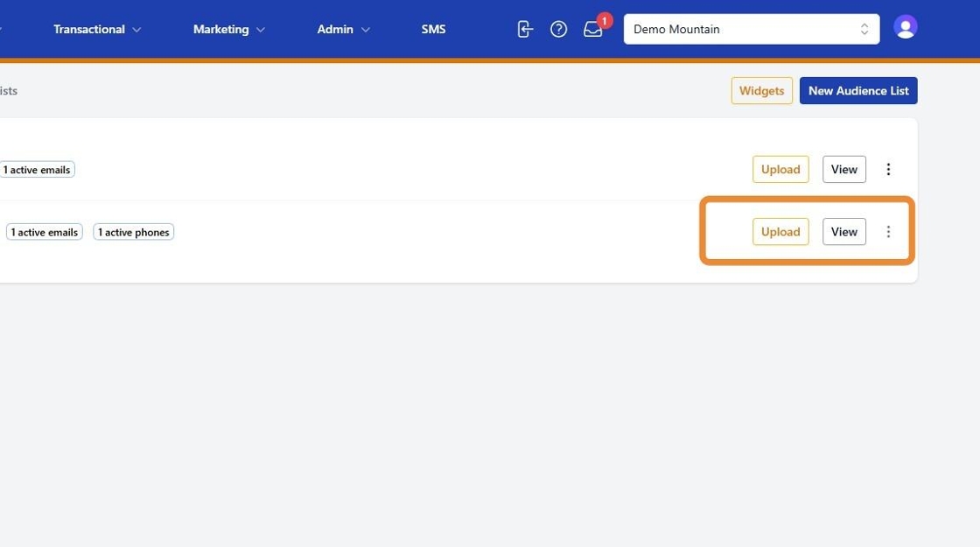Expand the Admin menu
Viewport: 980px width, 547px height.
point(343,30)
